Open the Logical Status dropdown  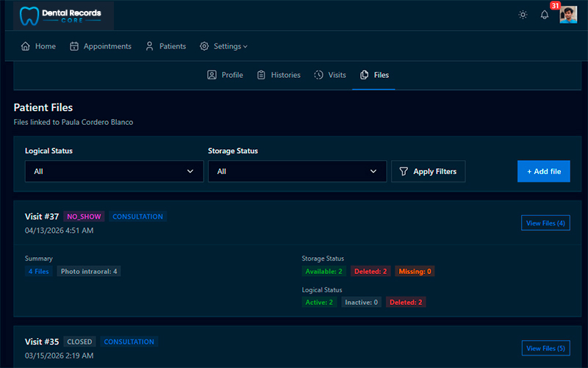(x=114, y=171)
